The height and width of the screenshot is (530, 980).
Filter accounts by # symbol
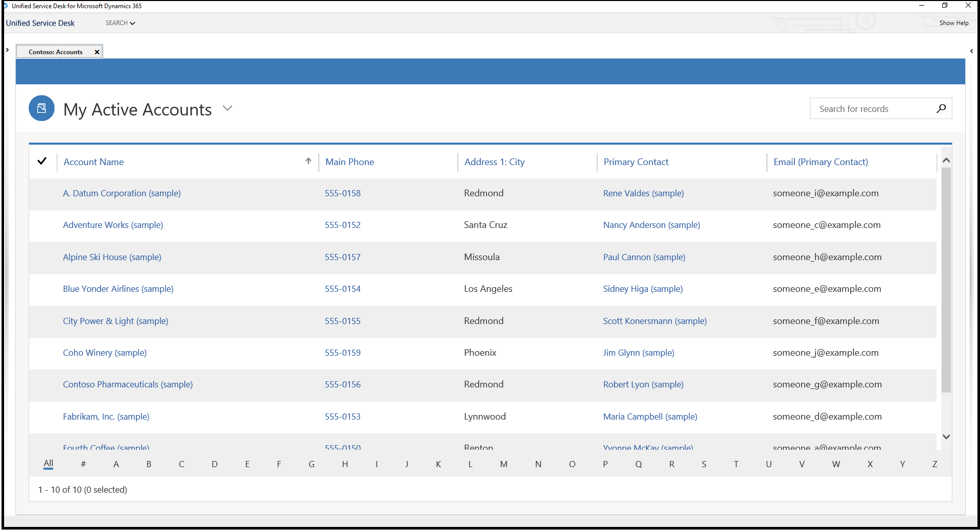point(83,464)
